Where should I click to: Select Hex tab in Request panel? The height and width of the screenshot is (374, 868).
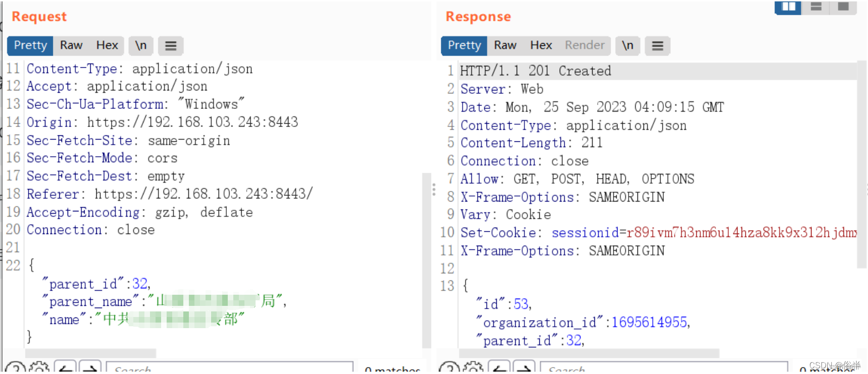coord(107,46)
